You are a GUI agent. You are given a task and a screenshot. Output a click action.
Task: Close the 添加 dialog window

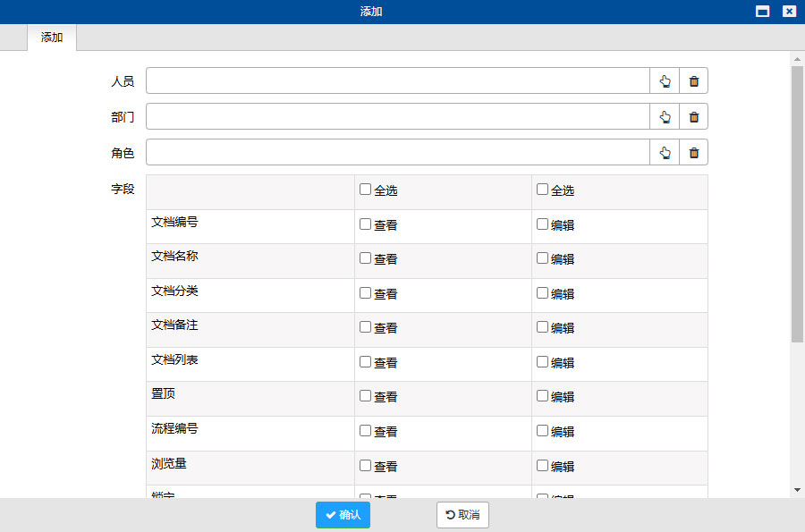pyautogui.click(x=789, y=12)
